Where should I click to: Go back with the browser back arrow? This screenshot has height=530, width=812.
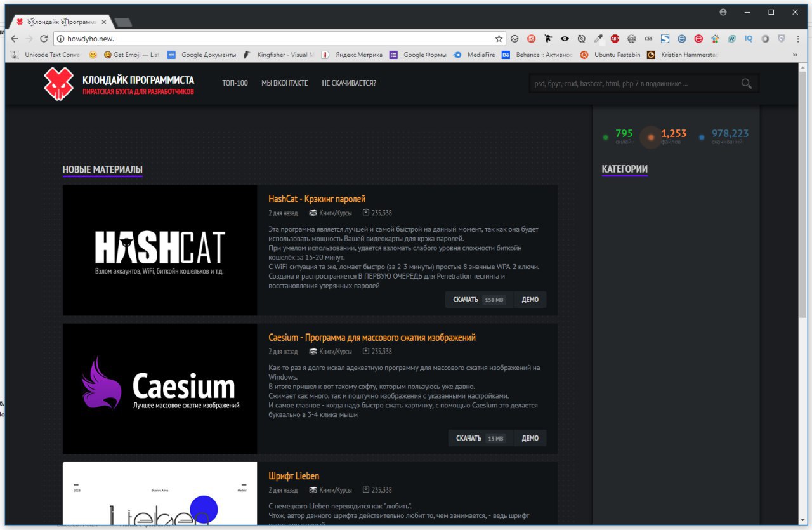(x=15, y=39)
